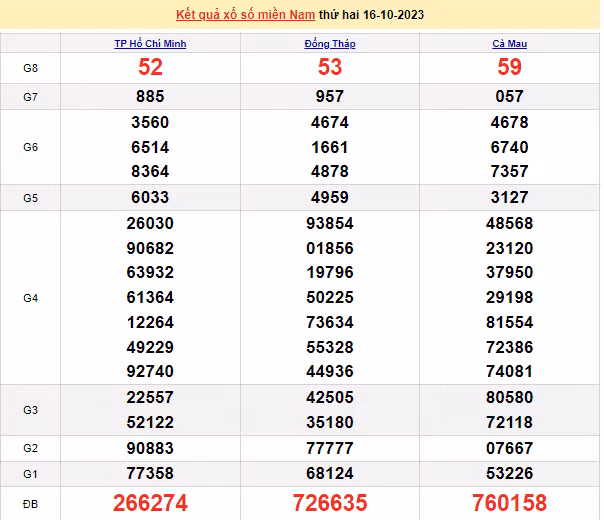Image resolution: width=604 pixels, height=520 pixels.
Task: Click the G8 row label
Action: (30, 67)
